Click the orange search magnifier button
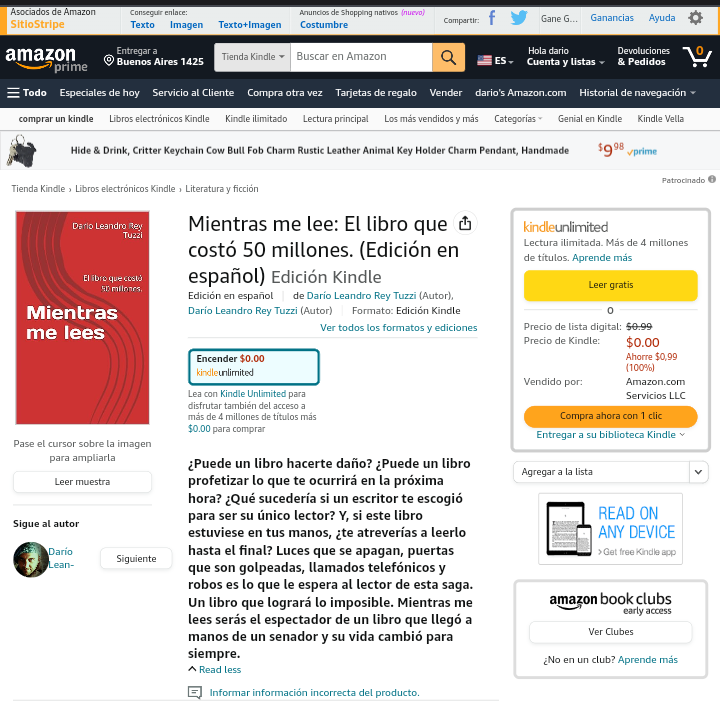720x705 pixels. (x=448, y=57)
